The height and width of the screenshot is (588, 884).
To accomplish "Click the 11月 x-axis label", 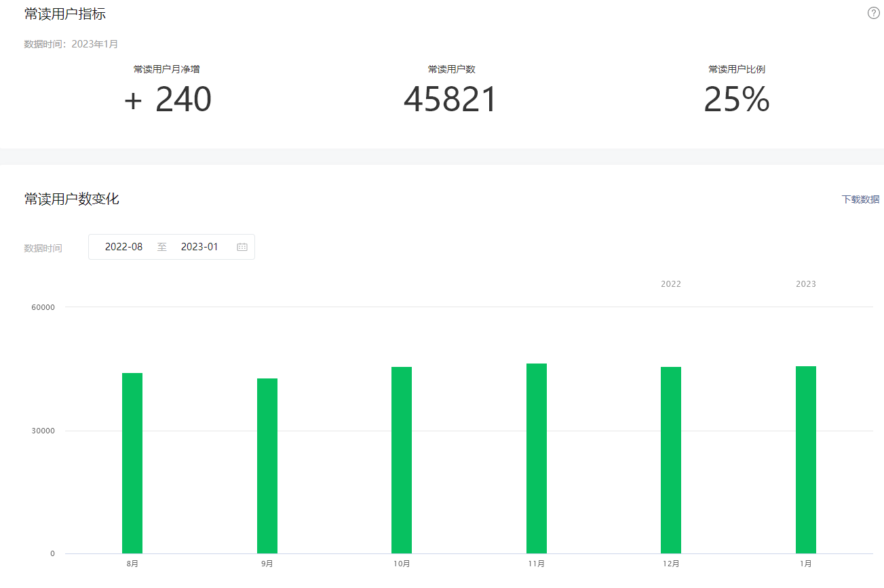I will [537, 564].
